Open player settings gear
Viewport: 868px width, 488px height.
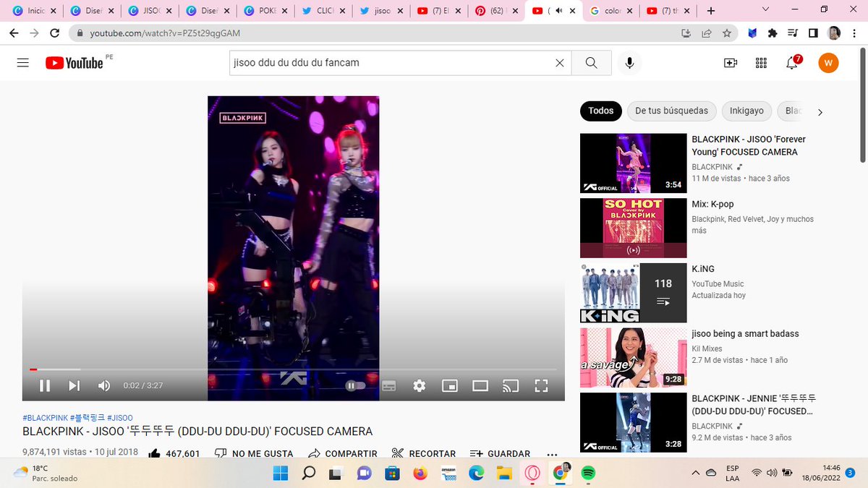click(420, 386)
